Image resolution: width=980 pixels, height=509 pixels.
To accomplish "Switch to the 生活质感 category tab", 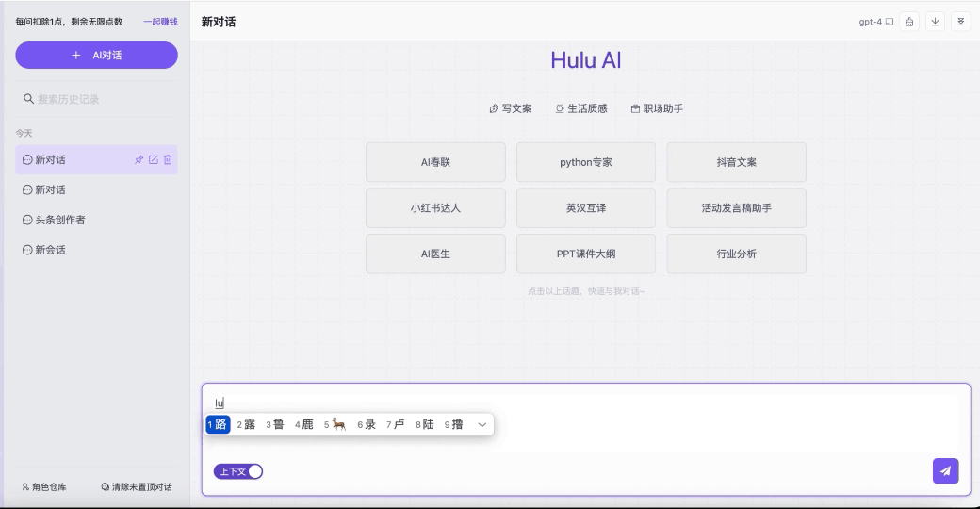I will [581, 108].
